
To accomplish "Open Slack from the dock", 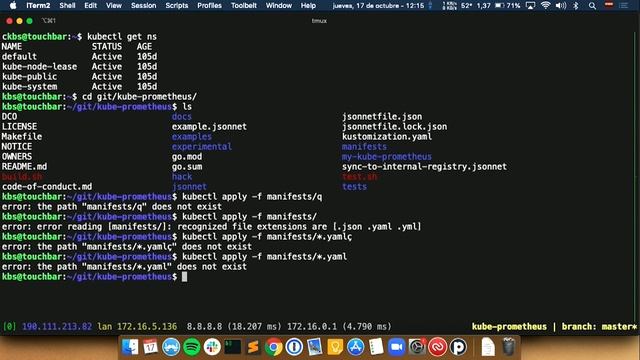I will [212, 347].
